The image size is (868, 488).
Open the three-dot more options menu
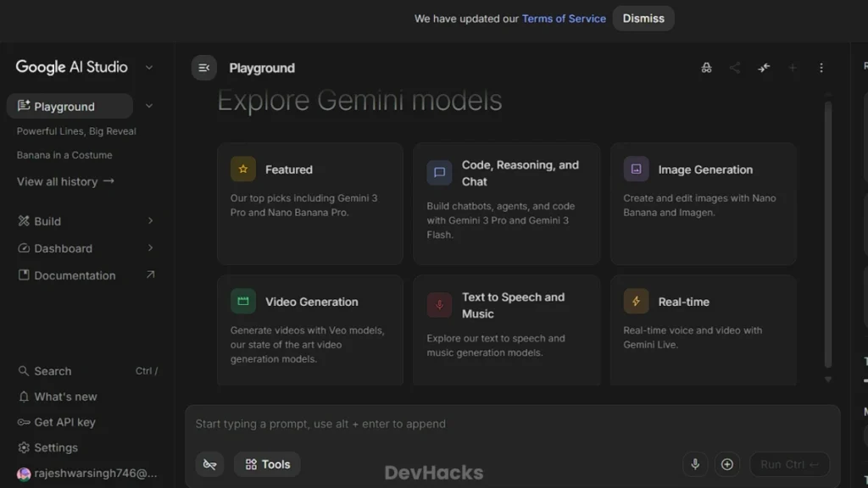821,68
